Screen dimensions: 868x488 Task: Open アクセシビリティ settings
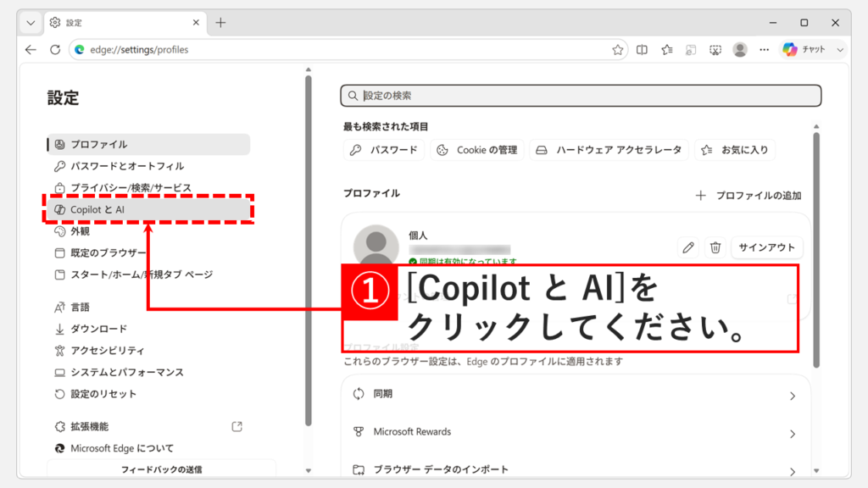point(148,350)
